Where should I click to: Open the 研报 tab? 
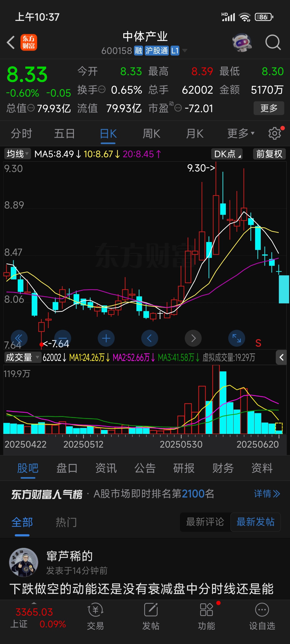(184, 468)
